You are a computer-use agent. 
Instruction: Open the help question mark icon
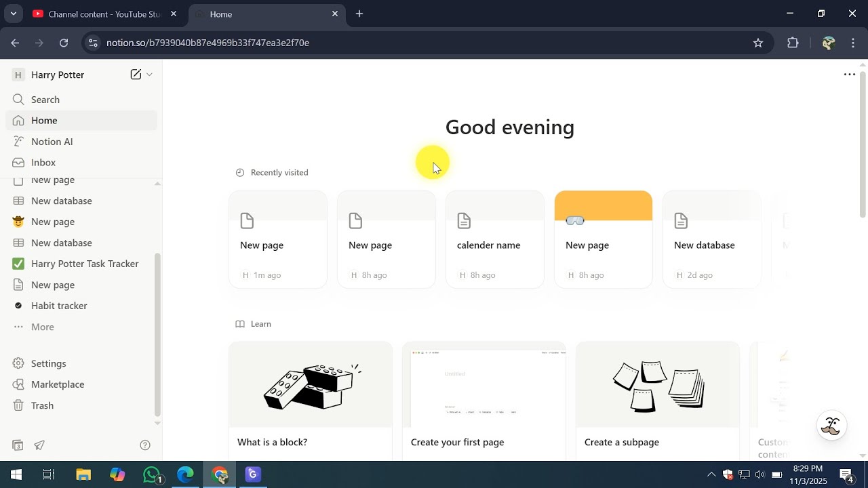144,445
